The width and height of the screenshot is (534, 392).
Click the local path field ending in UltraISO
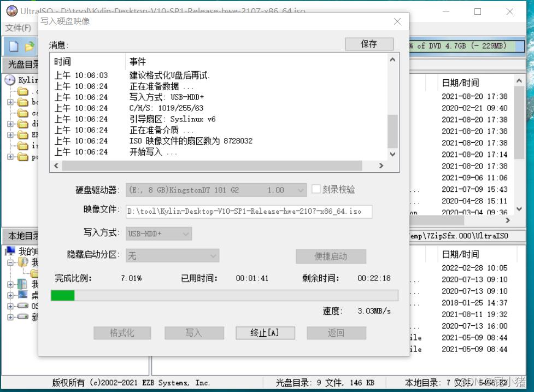tap(467, 236)
